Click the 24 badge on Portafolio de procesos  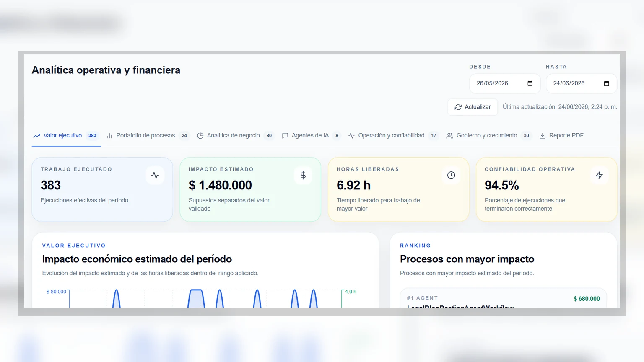click(184, 135)
